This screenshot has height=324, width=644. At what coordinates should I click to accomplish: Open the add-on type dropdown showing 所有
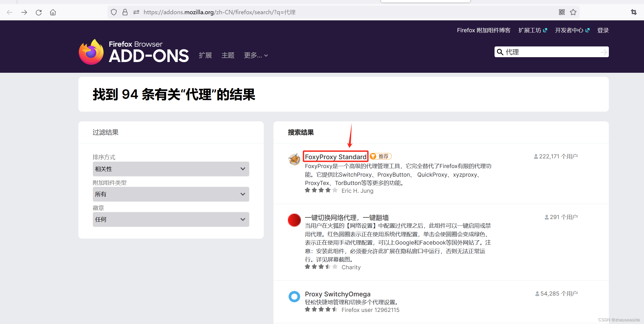171,194
